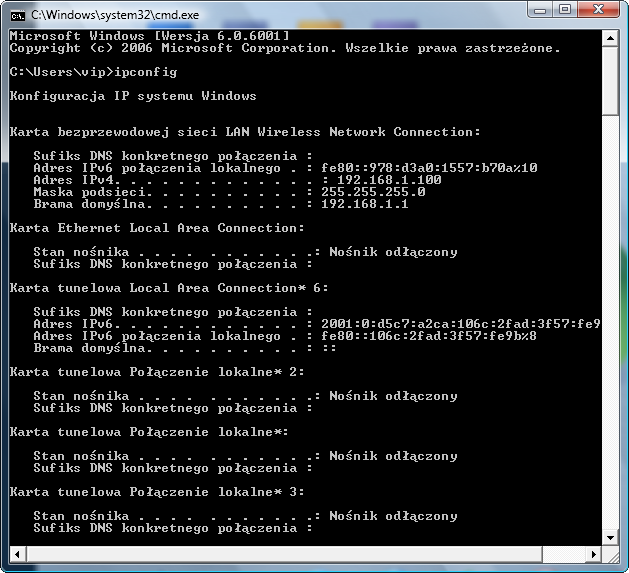Screen dimensions: 629x573
Task: Click the scrollbar up arrow
Action: click(611, 37)
